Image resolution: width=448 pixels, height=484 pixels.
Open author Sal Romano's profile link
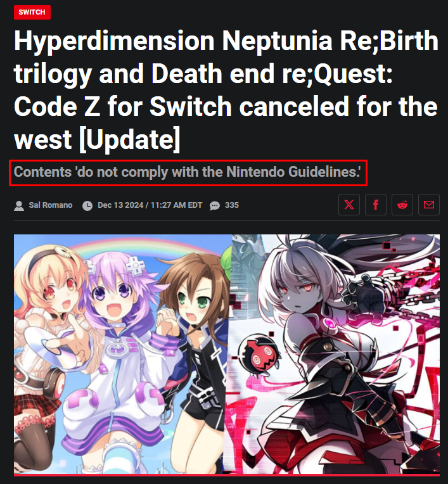coord(50,205)
